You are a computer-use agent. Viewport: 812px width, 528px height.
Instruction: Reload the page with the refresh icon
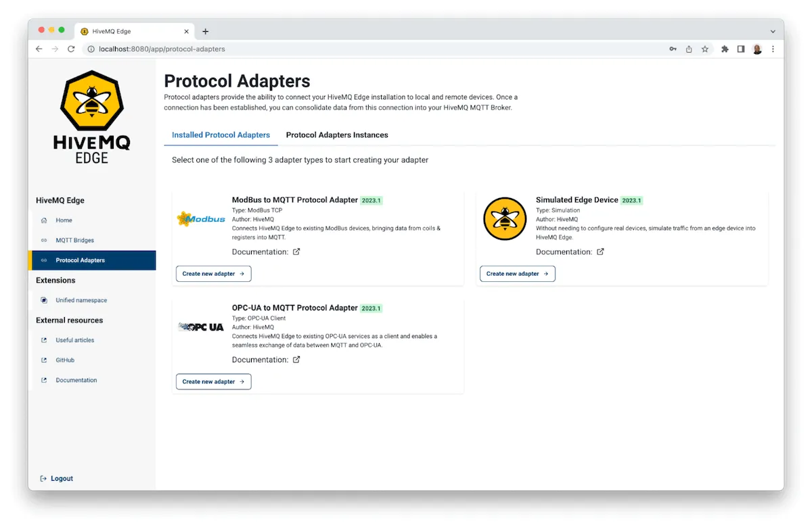[71, 49]
